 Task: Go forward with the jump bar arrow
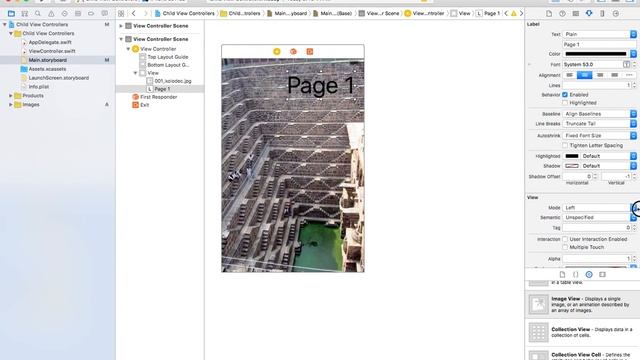click(x=146, y=13)
